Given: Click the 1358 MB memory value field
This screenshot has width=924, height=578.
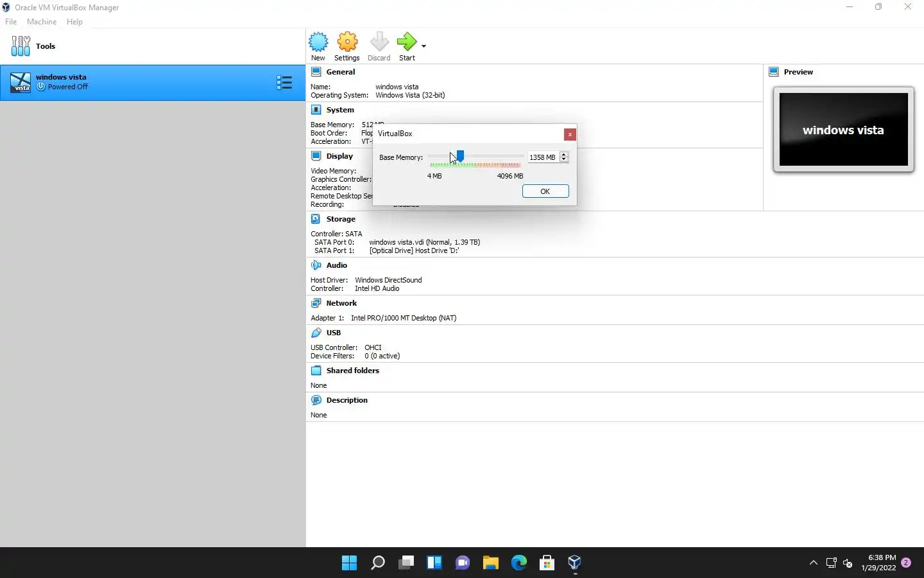Looking at the screenshot, I should coord(543,157).
